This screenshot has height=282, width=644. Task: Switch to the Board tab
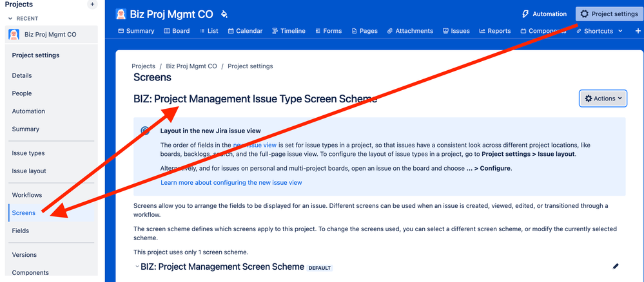(177, 31)
